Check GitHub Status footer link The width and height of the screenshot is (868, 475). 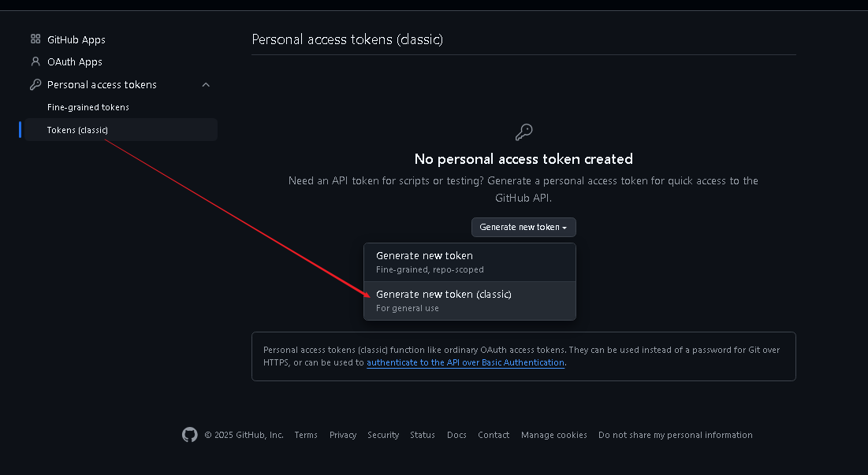click(x=423, y=435)
